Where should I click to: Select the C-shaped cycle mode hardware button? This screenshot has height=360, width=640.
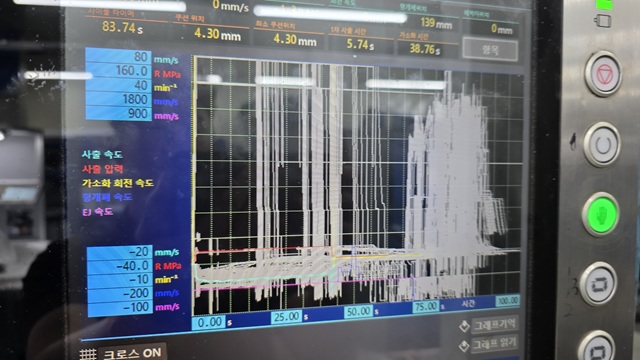click(602, 144)
